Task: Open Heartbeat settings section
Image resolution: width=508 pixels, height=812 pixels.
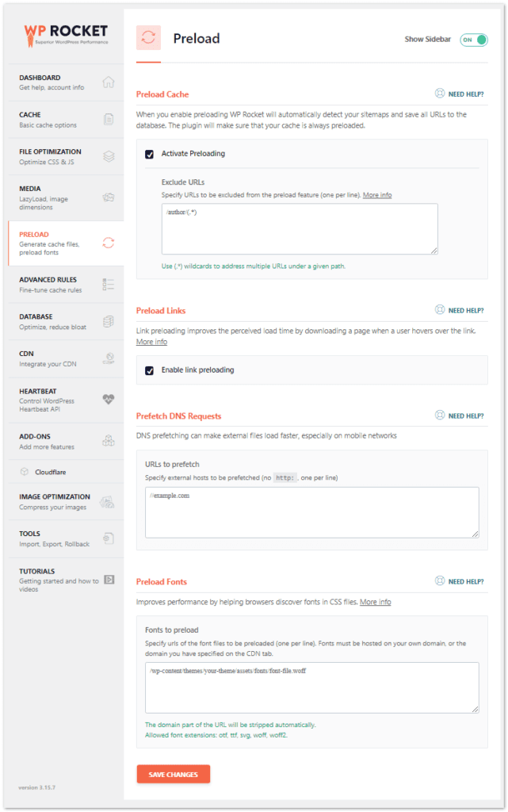Action: click(x=67, y=400)
